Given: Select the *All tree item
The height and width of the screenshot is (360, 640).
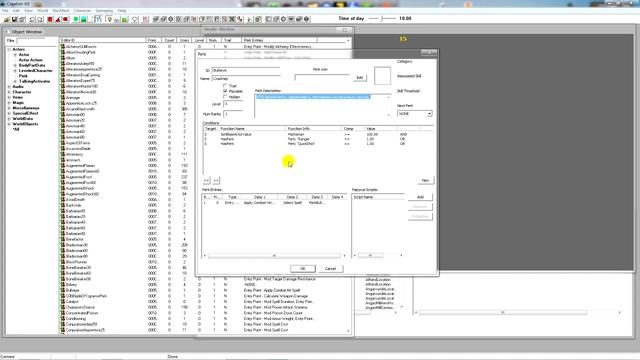Looking at the screenshot, I should tap(16, 129).
